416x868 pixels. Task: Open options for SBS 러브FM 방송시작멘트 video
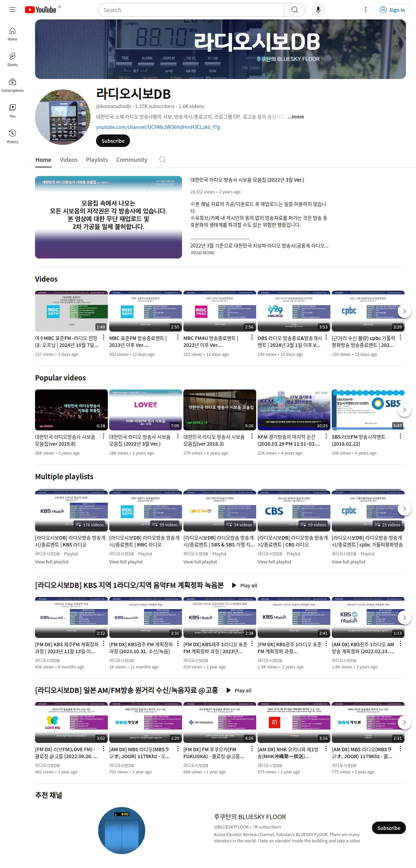(400, 436)
